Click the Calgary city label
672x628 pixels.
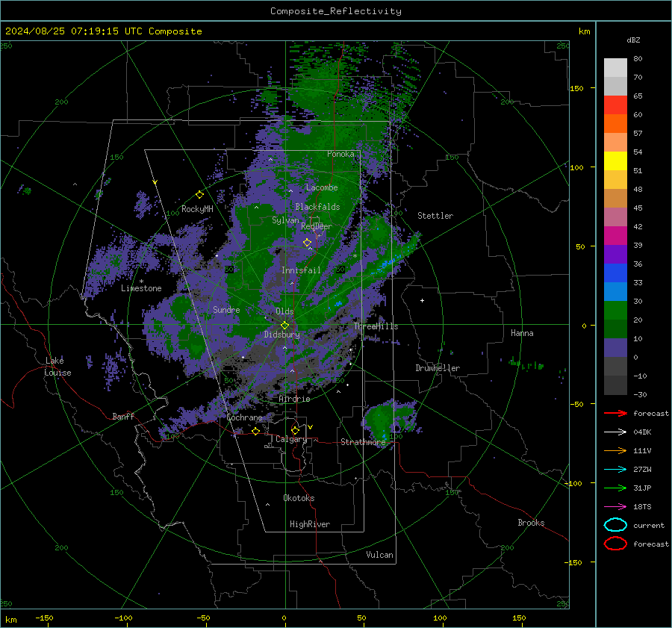click(291, 439)
